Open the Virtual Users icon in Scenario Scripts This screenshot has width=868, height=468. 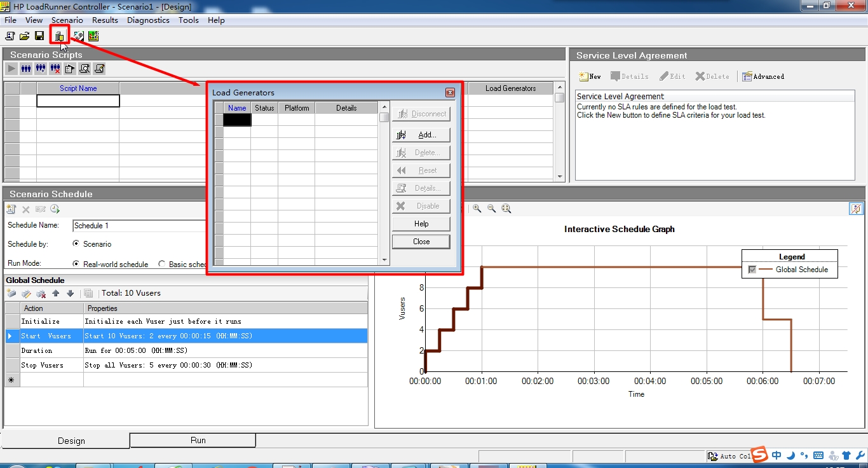tap(26, 69)
